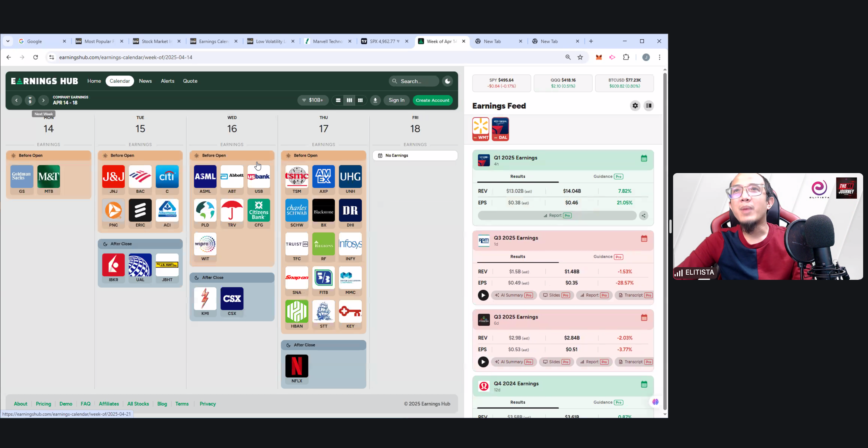Switch to list layout view
The height and width of the screenshot is (448, 868).
tap(338, 100)
